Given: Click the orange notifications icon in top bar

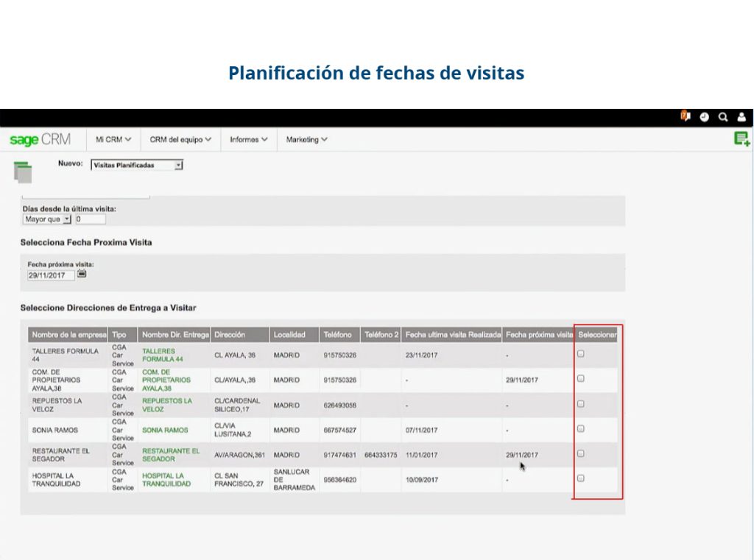Looking at the screenshot, I should (x=685, y=117).
